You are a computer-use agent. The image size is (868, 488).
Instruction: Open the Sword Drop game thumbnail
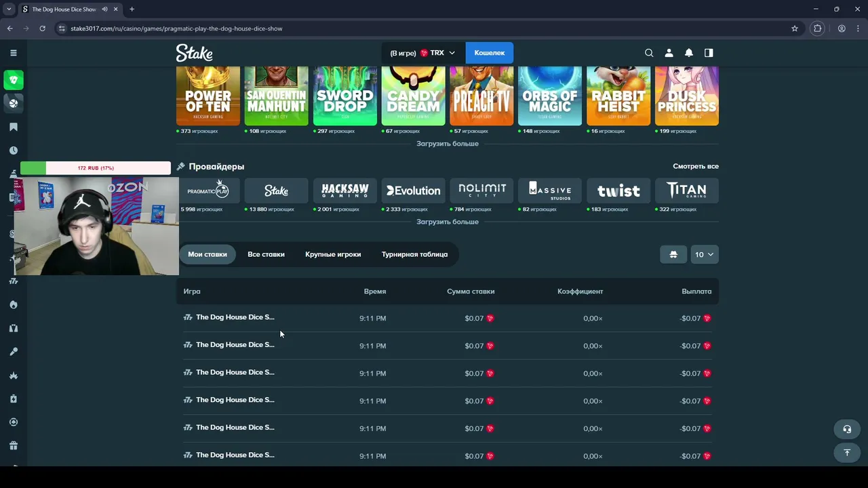345,96
